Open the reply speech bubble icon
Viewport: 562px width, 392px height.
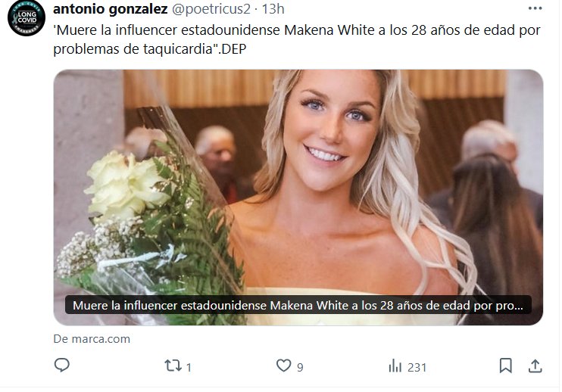coord(61,366)
